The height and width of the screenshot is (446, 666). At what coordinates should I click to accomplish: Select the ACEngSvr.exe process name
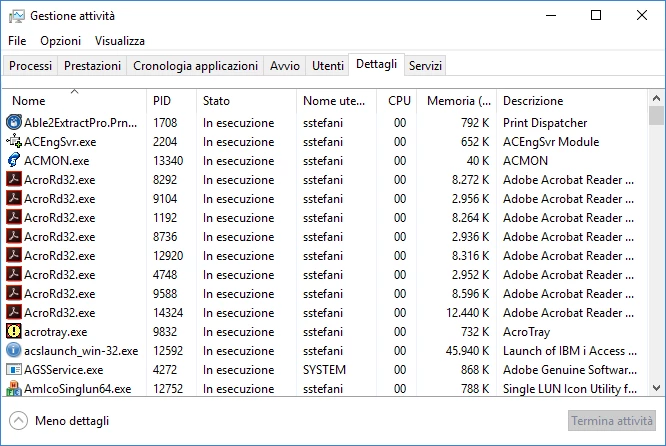(60, 142)
